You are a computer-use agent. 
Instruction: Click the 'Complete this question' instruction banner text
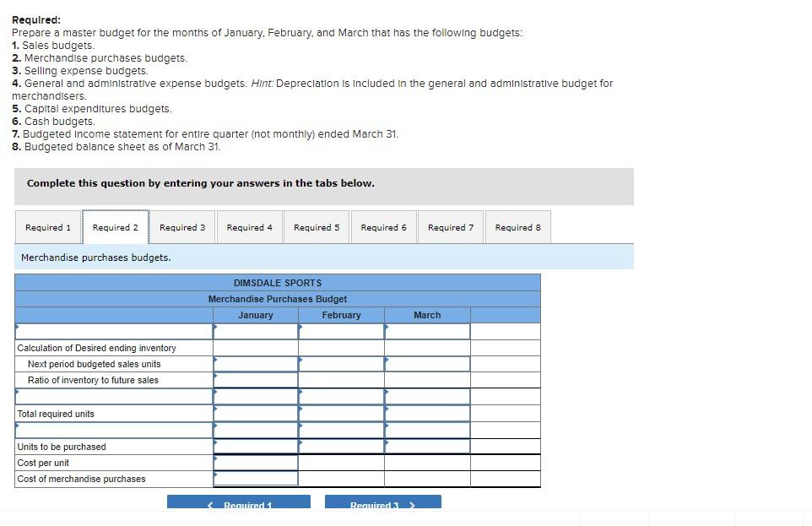200,183
